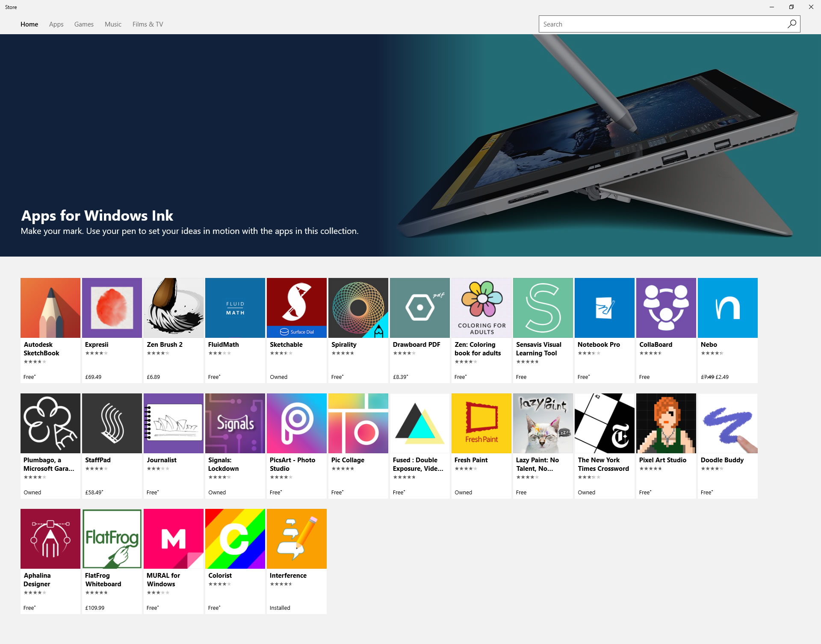The width and height of the screenshot is (821, 644).
Task: Open the Films & TV tab
Action: tap(148, 24)
